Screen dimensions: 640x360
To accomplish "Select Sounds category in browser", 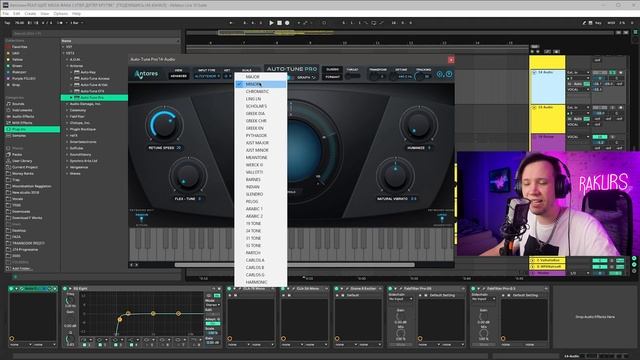I will tap(32, 104).
